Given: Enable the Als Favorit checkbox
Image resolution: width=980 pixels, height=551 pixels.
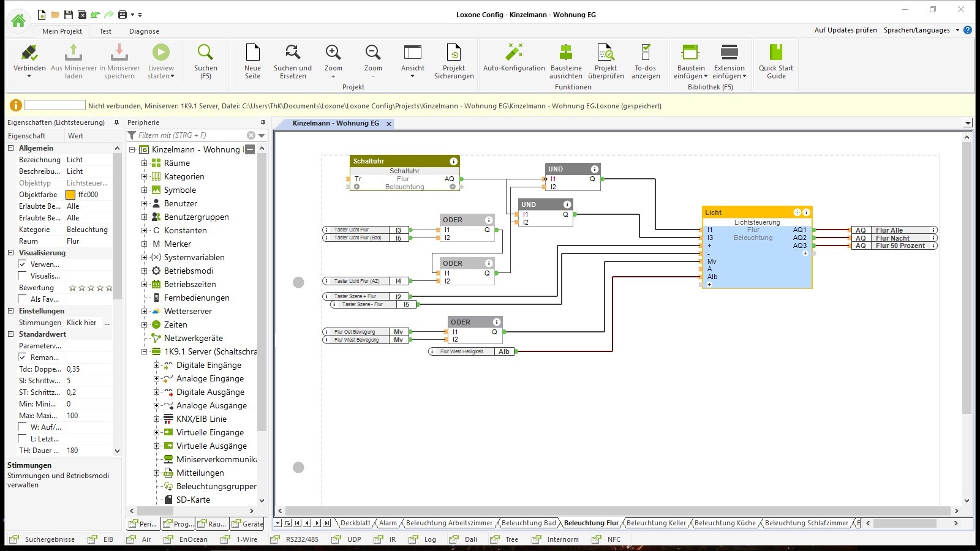Looking at the screenshot, I should 23,299.
